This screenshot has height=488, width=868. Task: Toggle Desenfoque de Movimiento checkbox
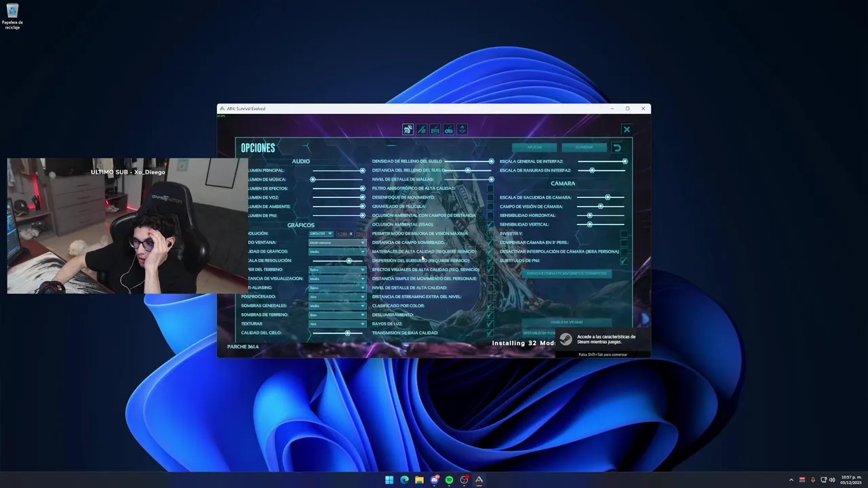pyautogui.click(x=490, y=197)
